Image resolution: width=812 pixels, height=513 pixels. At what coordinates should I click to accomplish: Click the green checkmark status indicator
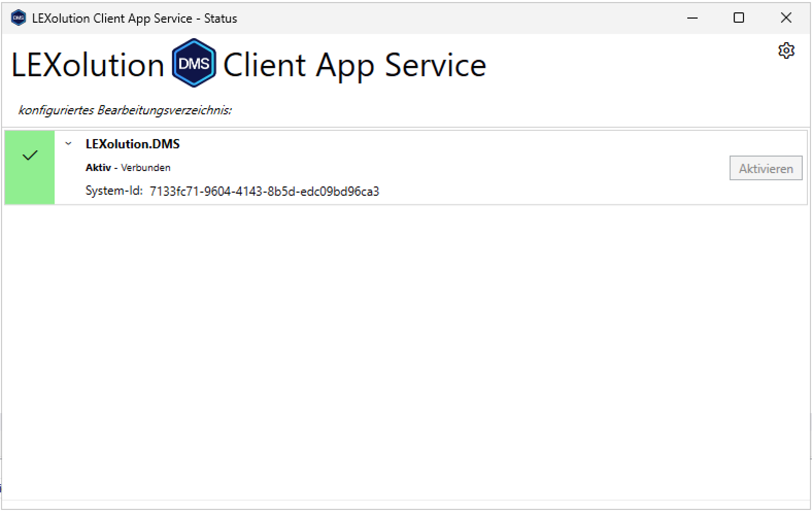(x=30, y=167)
